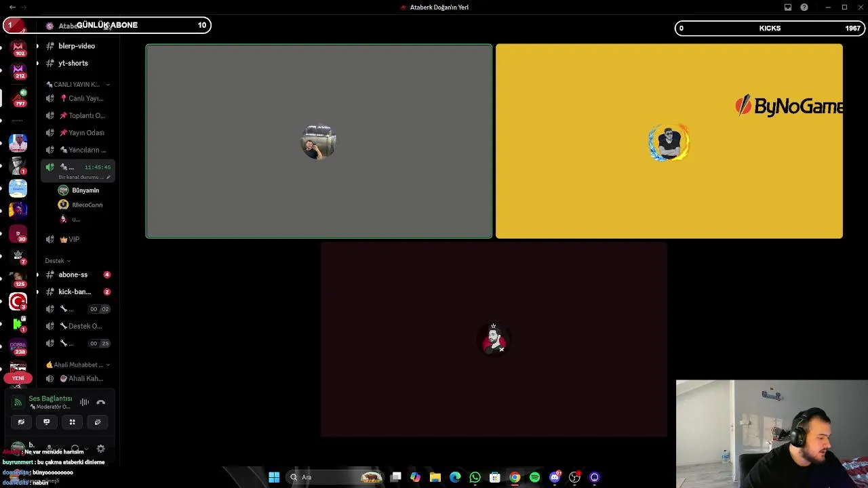Click the Ses Bağlantısı connection status
This screenshot has height=488, width=868.
[50, 399]
